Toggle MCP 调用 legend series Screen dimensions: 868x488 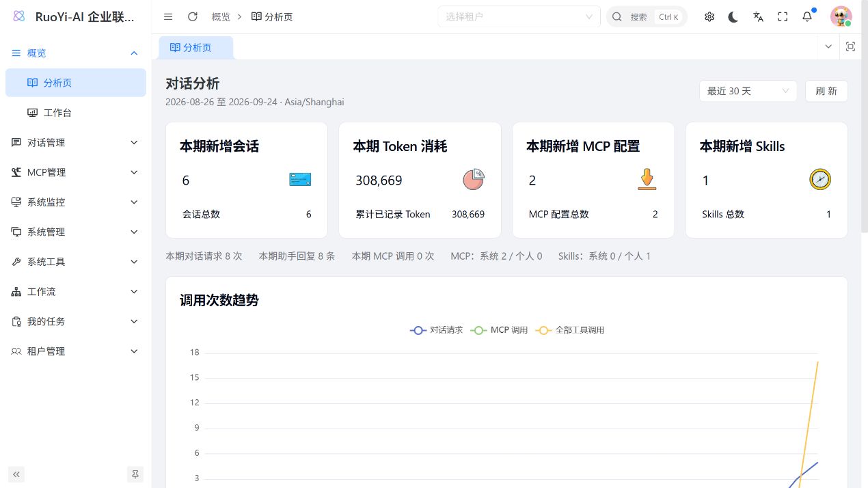coord(500,330)
